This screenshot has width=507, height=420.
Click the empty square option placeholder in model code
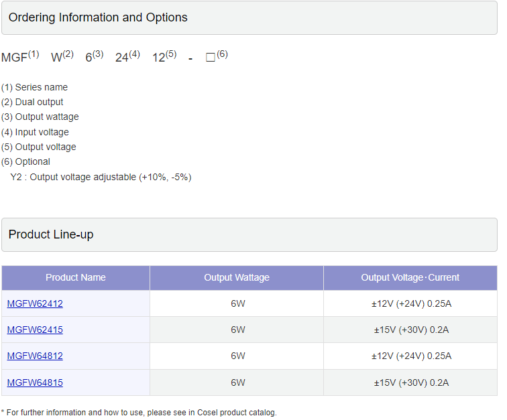coord(210,58)
